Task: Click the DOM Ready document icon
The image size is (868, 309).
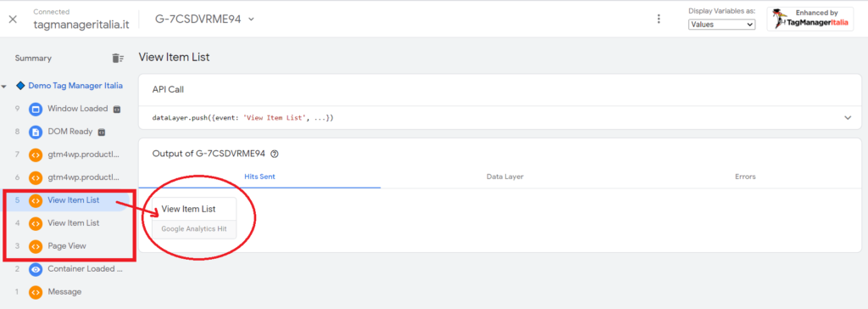Action: (36, 132)
